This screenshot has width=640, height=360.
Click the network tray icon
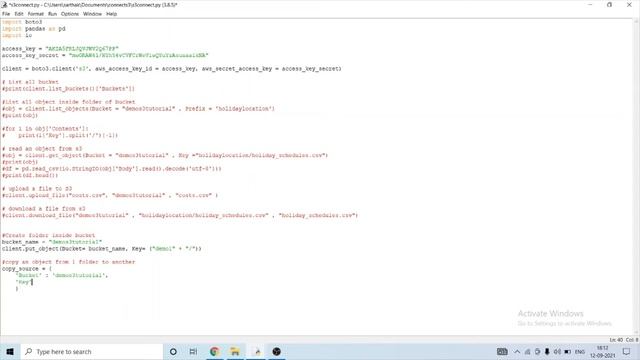(x=527, y=351)
